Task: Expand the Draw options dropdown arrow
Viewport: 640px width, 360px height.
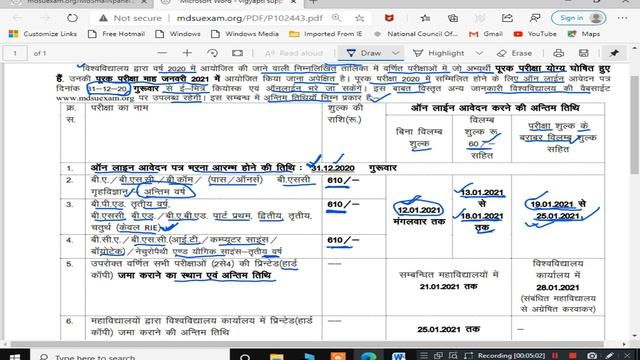Action: (x=395, y=53)
